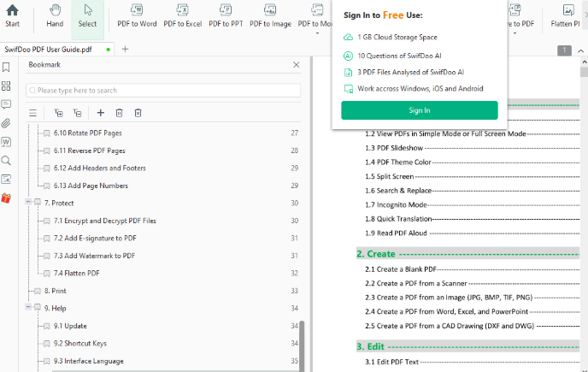The image size is (588, 372).
Task: Activate the Hand tool
Action: click(x=55, y=16)
